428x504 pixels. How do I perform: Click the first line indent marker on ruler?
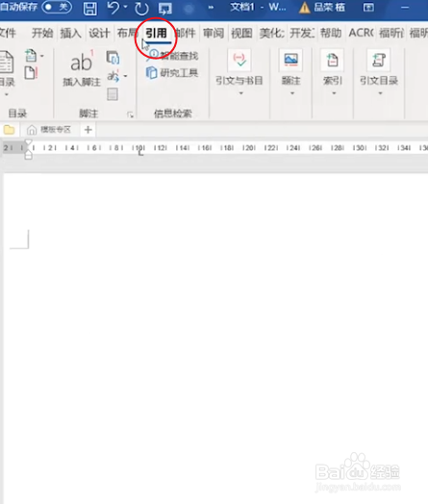click(28, 142)
